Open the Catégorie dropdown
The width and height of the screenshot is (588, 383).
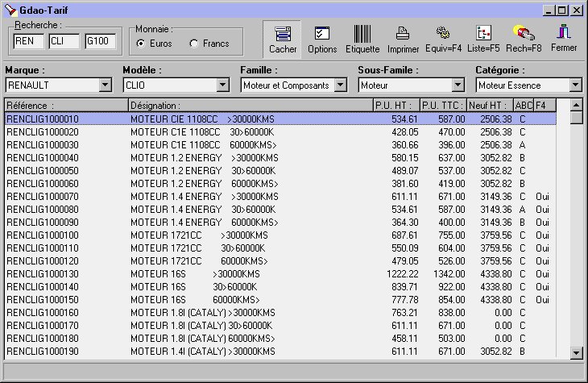coord(576,85)
